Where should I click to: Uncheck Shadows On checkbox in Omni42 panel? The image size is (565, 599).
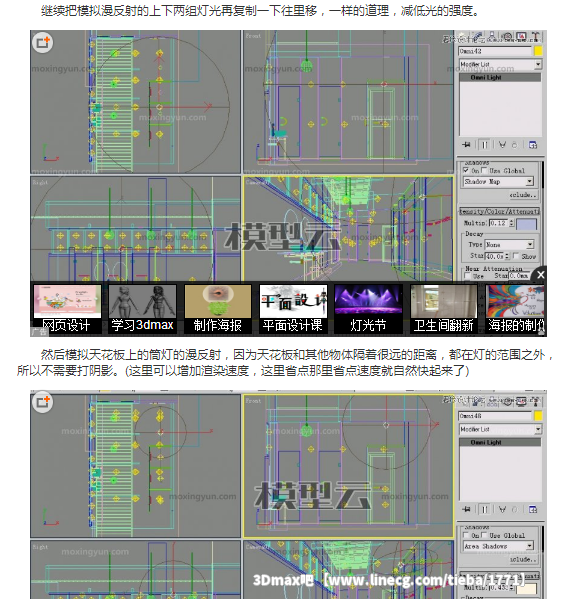(466, 170)
